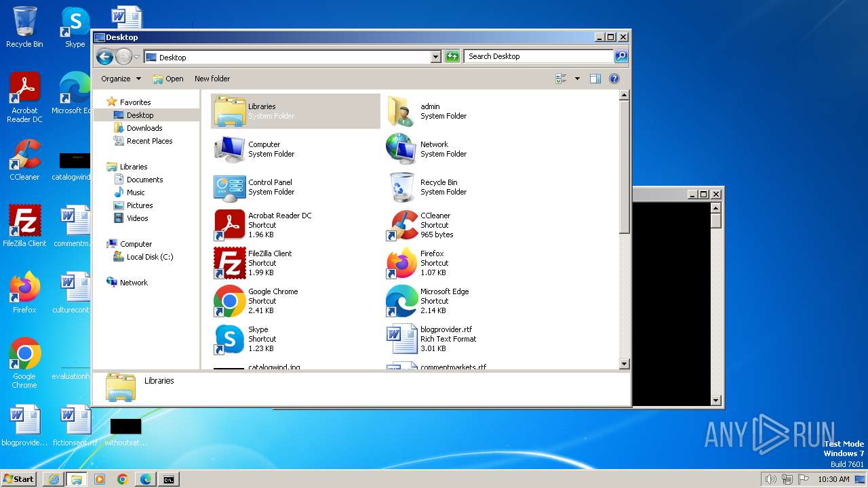
Task: Change view with the views icon
Action: 561,79
